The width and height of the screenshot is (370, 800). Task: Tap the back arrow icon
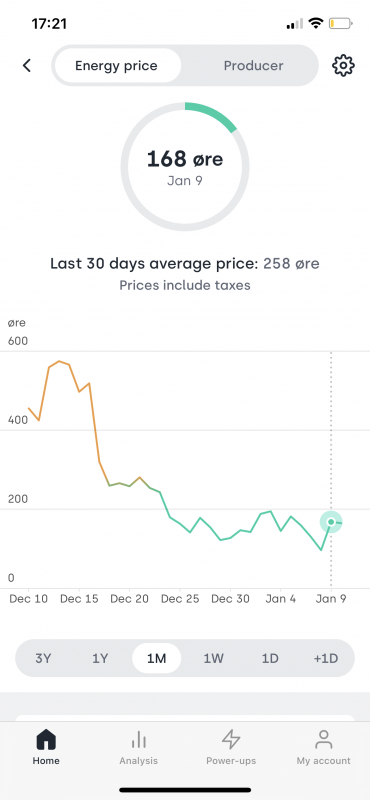point(27,65)
